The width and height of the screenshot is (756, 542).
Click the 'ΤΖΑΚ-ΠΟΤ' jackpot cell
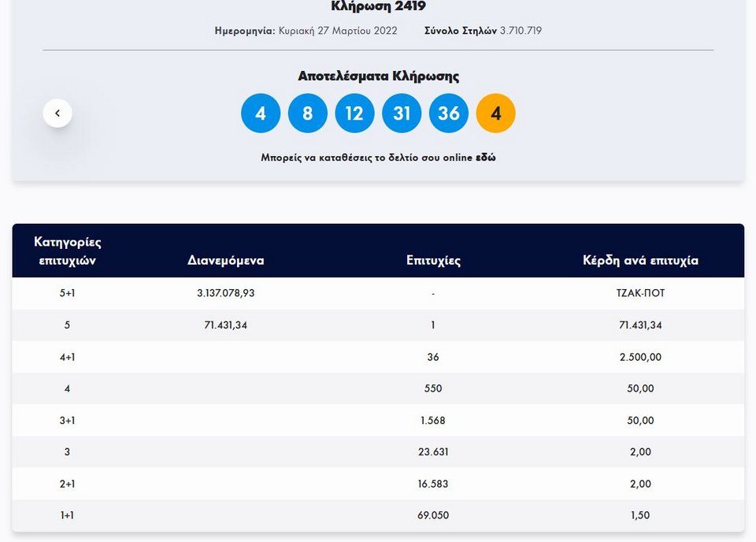click(641, 293)
